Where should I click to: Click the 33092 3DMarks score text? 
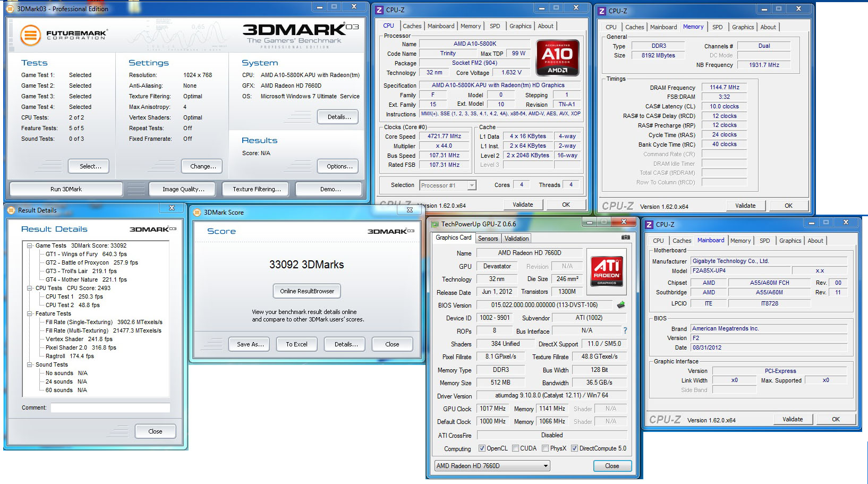tap(307, 265)
